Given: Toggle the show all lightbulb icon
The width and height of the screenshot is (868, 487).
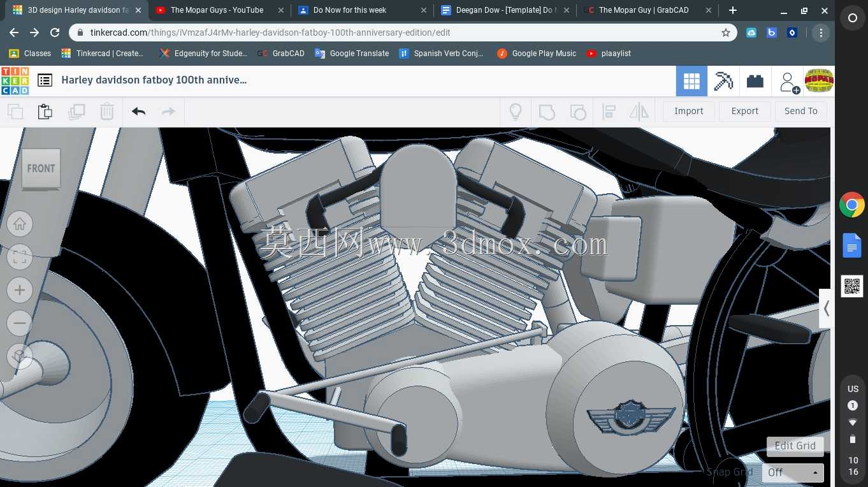Looking at the screenshot, I should 516,112.
